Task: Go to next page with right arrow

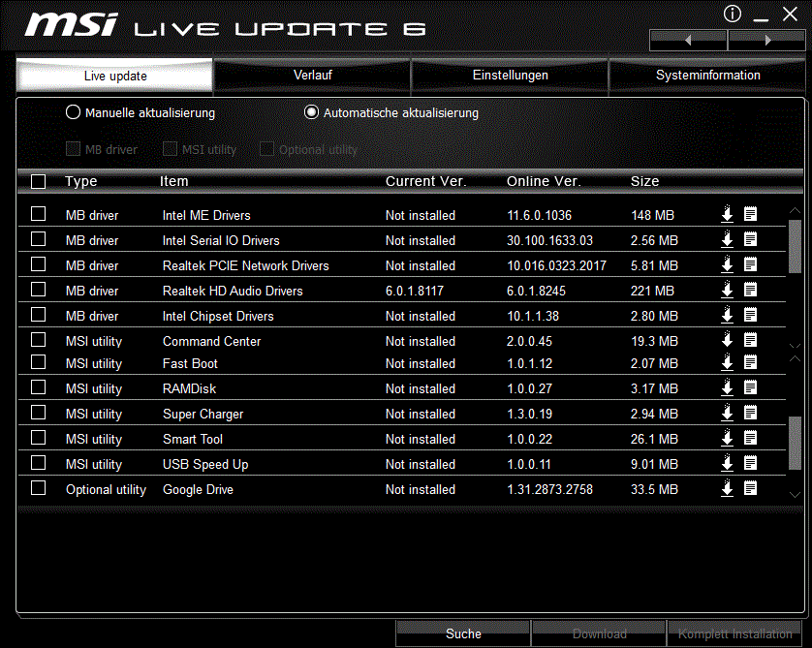Action: click(767, 41)
